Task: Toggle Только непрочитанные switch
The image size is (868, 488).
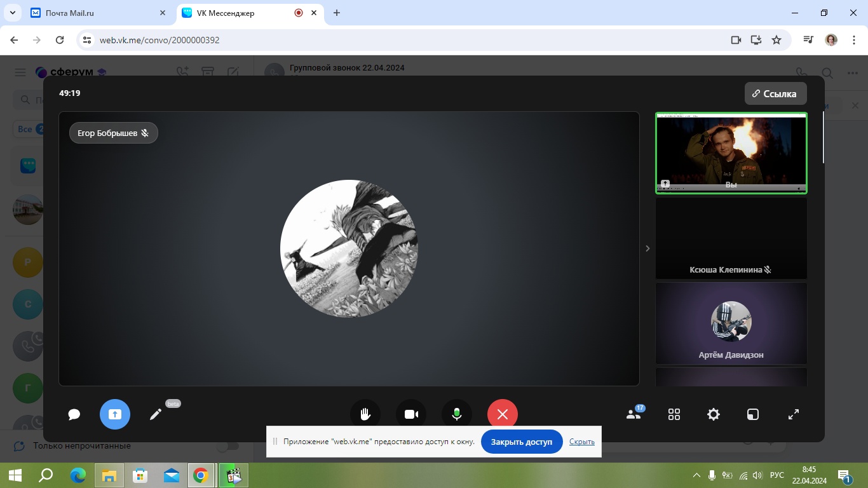Action: [x=227, y=446]
